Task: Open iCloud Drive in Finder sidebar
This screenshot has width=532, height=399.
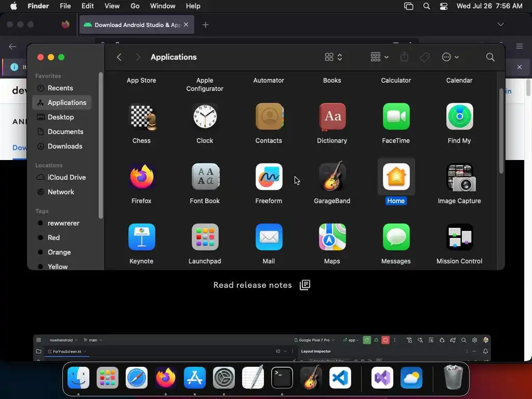Action: click(x=62, y=178)
